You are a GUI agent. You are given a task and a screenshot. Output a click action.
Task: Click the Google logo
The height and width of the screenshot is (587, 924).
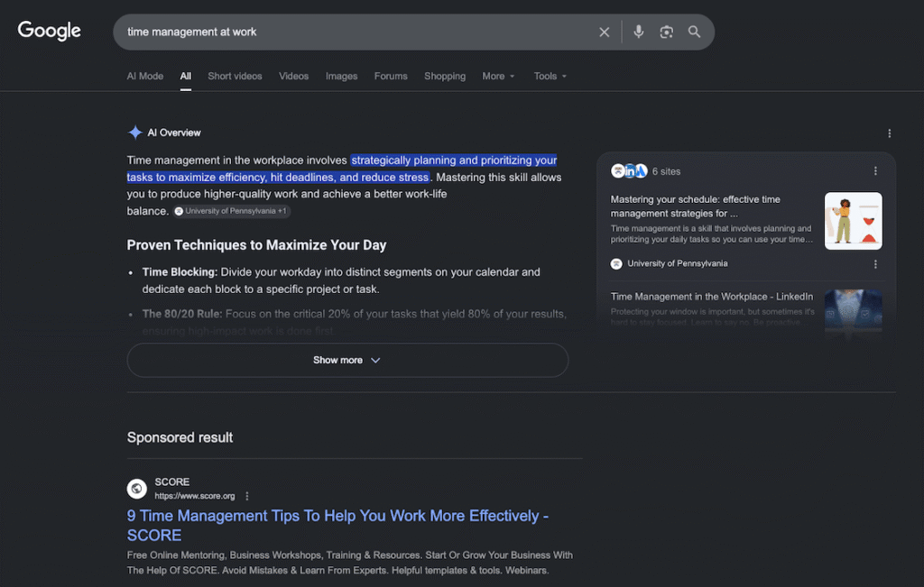click(49, 31)
